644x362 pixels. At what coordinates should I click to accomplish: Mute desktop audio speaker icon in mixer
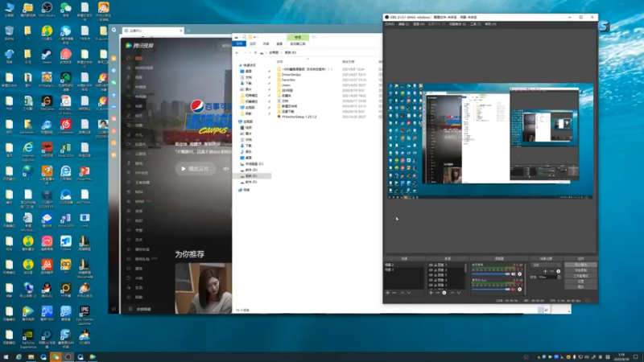click(x=513, y=274)
